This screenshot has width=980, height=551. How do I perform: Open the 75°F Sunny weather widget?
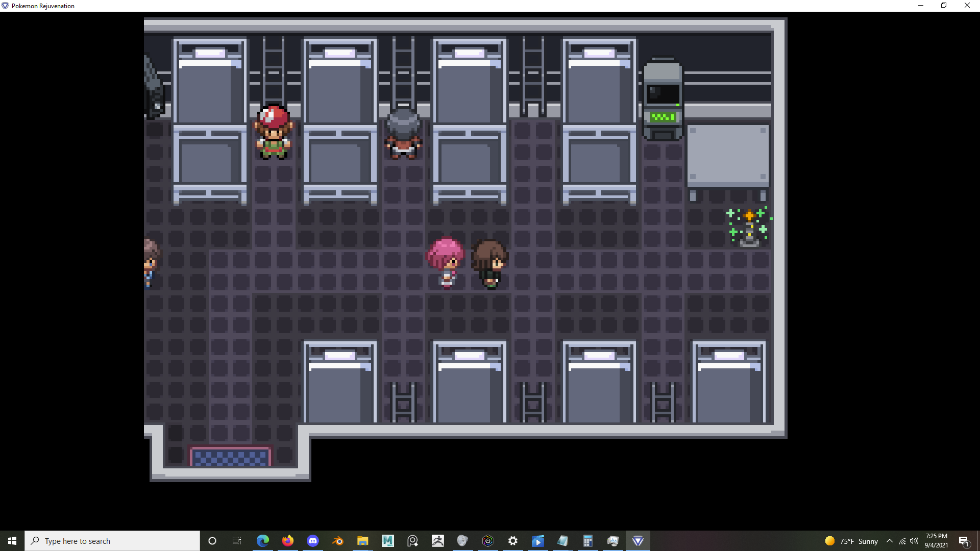[x=851, y=541]
